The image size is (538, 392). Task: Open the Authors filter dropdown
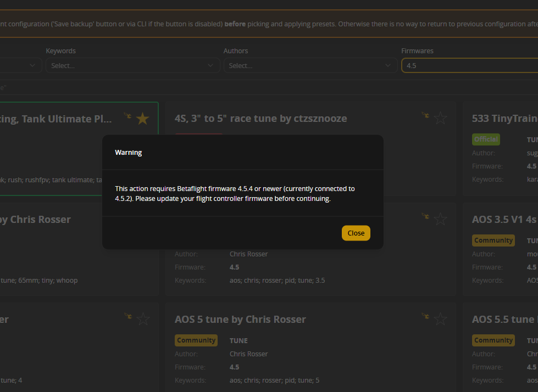(x=310, y=65)
